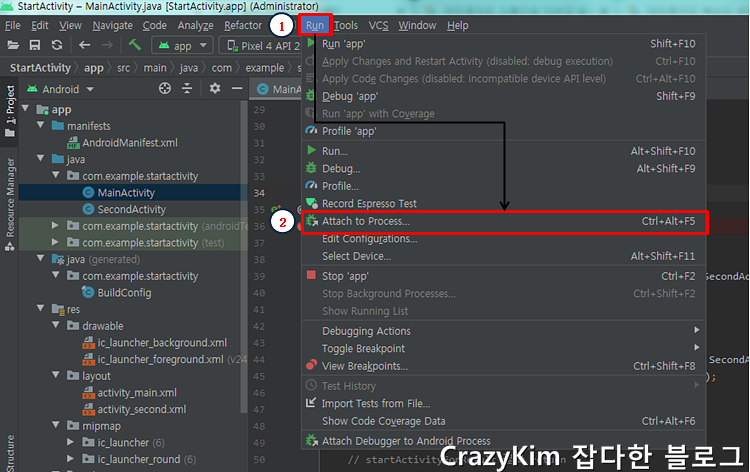Image resolution: width=750 pixels, height=472 pixels.
Task: Collapse the drawable folder
Action: tap(55, 325)
